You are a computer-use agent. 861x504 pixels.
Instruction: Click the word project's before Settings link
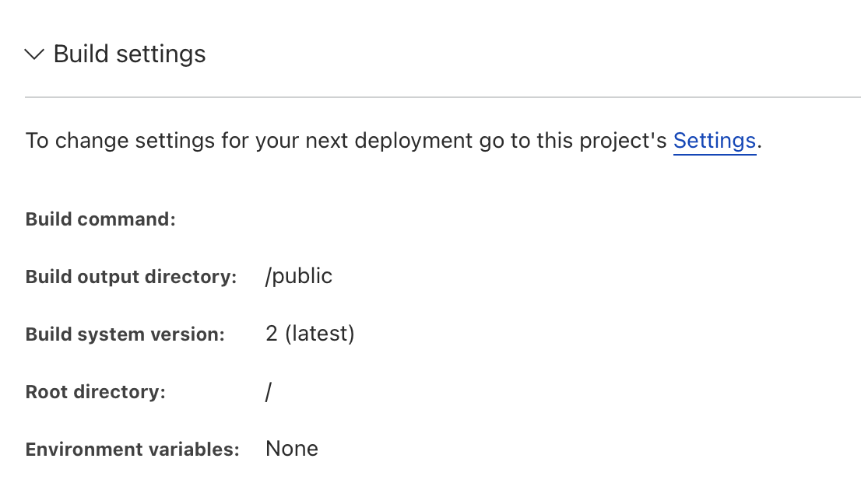coord(625,141)
